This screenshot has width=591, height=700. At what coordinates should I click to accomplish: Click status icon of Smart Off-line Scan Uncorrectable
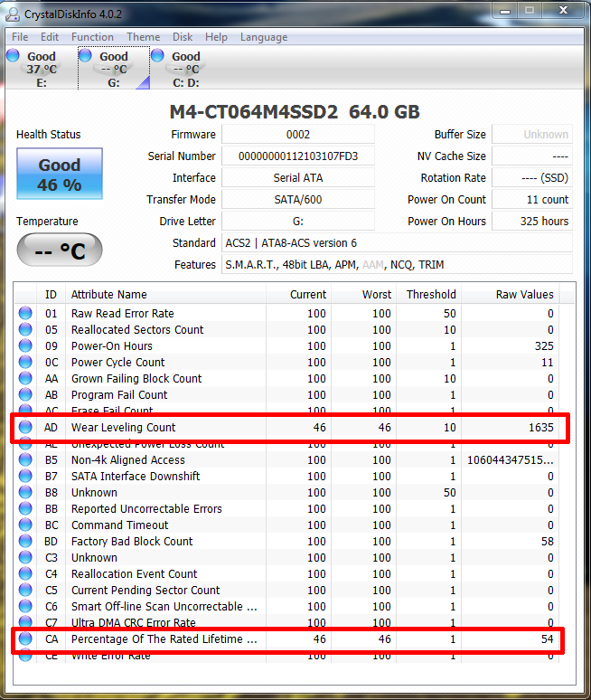point(25,607)
